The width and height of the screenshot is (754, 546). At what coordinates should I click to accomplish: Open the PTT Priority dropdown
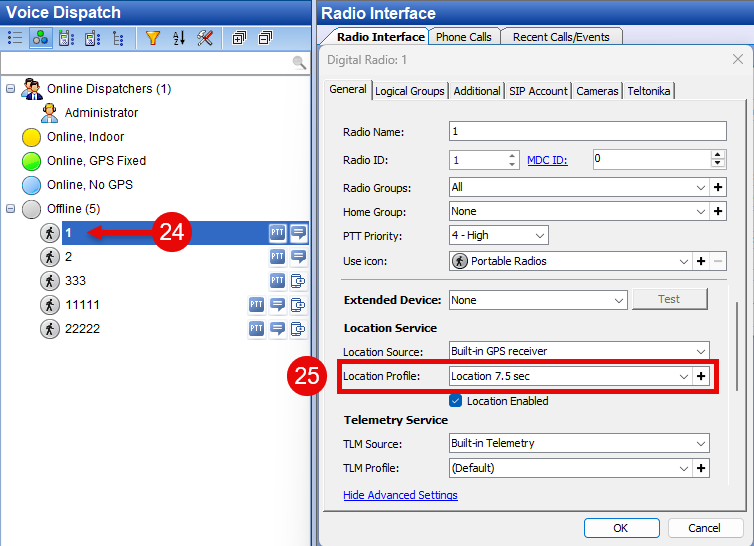tap(539, 236)
